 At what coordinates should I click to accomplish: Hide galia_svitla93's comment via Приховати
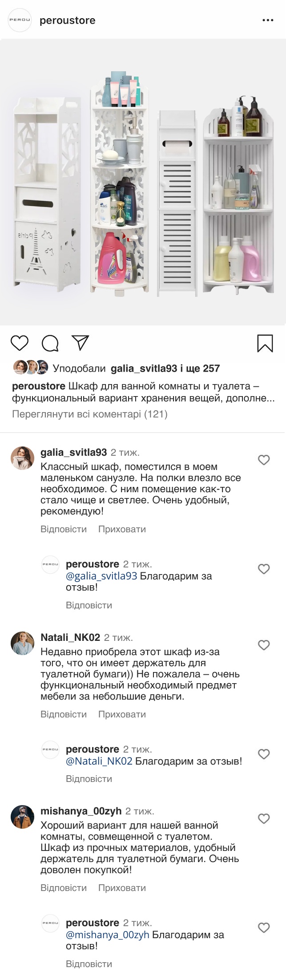(122, 529)
